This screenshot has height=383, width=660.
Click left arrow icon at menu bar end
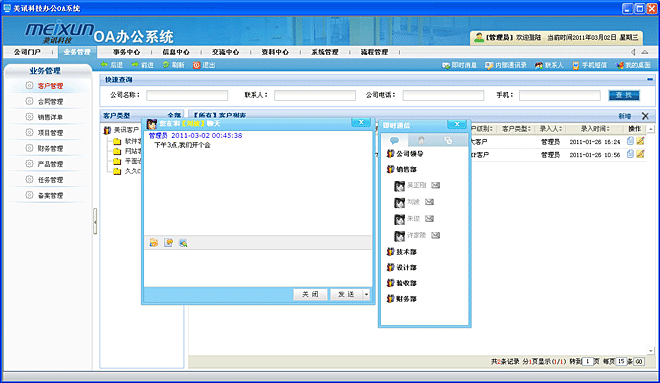(633, 52)
